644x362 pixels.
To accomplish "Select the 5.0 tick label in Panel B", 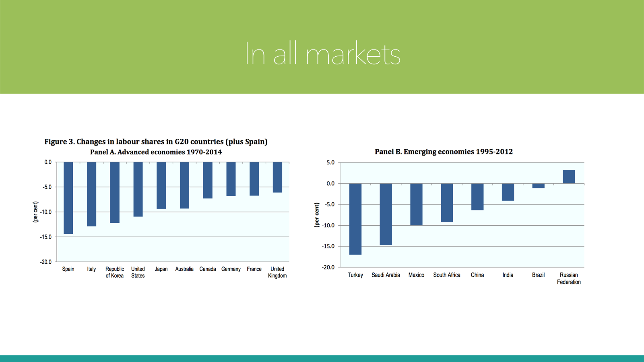I will click(x=330, y=162).
